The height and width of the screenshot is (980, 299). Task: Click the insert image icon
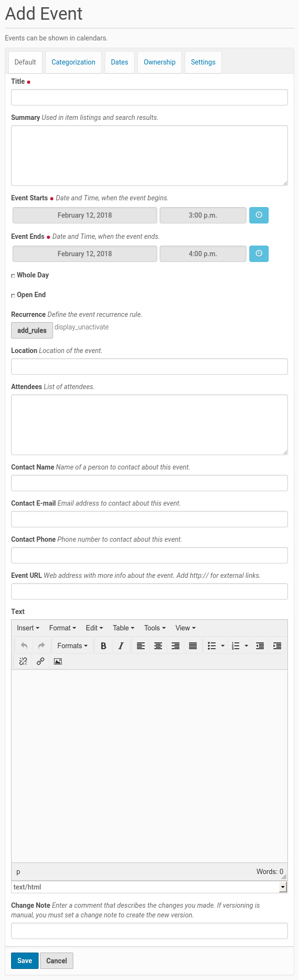tap(58, 661)
